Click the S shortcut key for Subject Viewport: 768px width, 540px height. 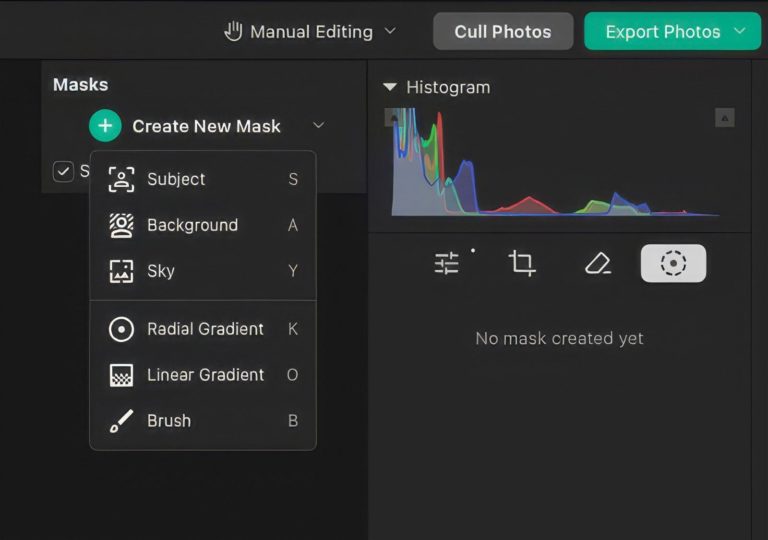click(x=293, y=179)
